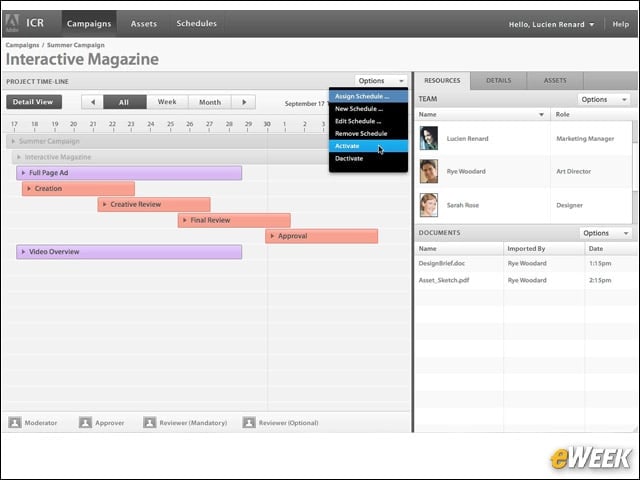The height and width of the screenshot is (480, 640).
Task: Sort team by Name column arrow
Action: (541, 115)
